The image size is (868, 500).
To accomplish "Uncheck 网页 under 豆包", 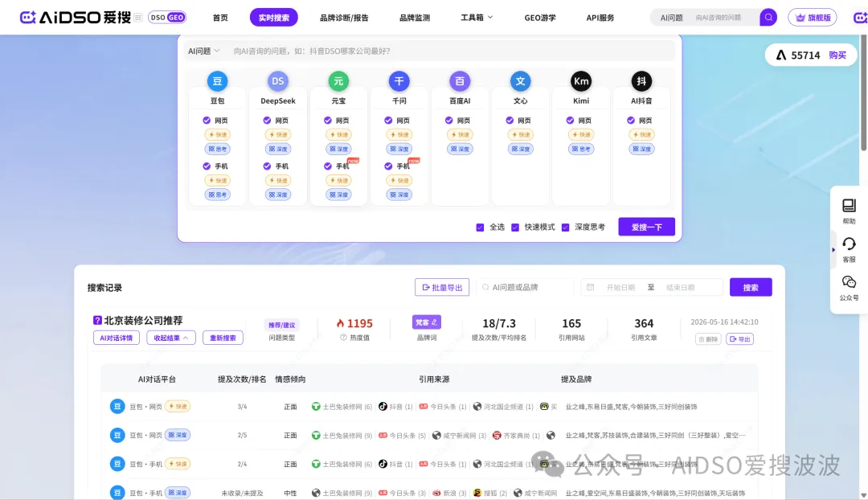I will click(x=207, y=120).
